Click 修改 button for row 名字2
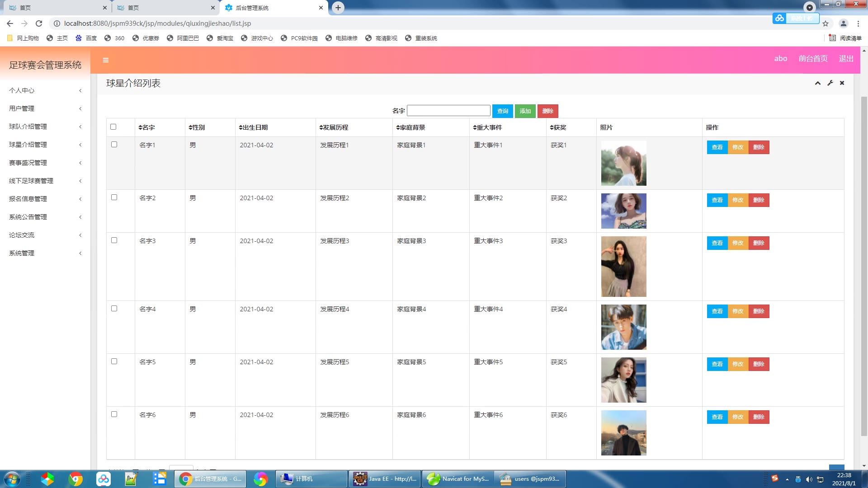 [738, 200]
